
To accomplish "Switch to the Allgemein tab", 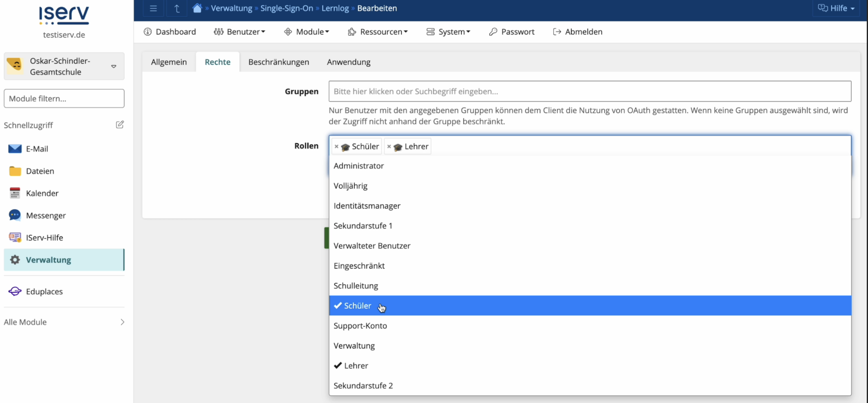I will [168, 62].
